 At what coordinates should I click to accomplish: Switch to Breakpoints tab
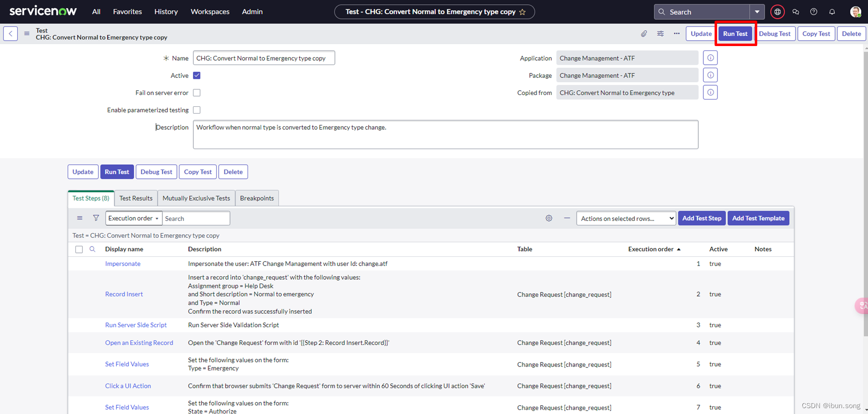pos(257,198)
